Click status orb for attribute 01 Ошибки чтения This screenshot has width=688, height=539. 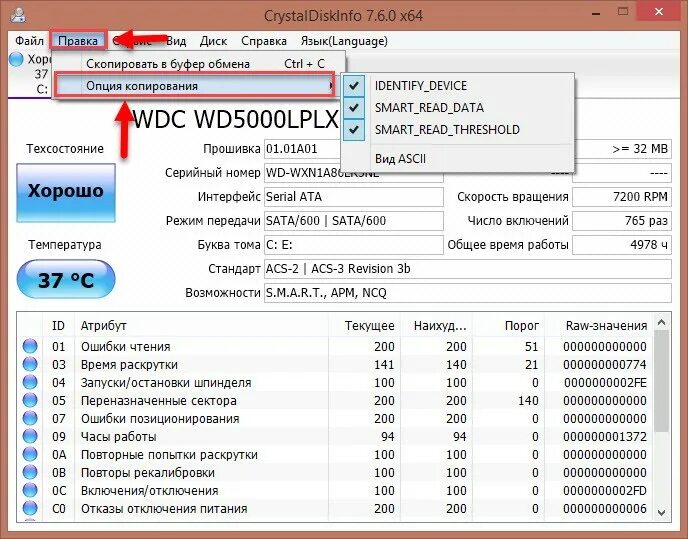pyautogui.click(x=30, y=346)
